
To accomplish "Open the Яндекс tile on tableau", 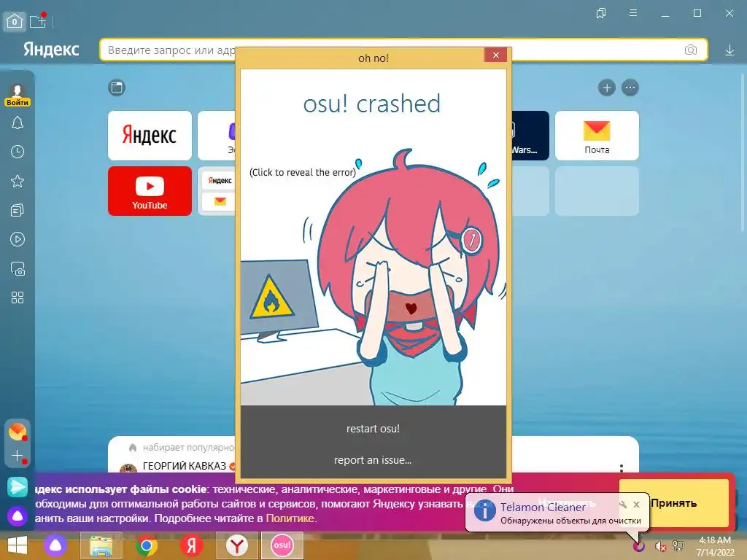I will click(x=150, y=136).
